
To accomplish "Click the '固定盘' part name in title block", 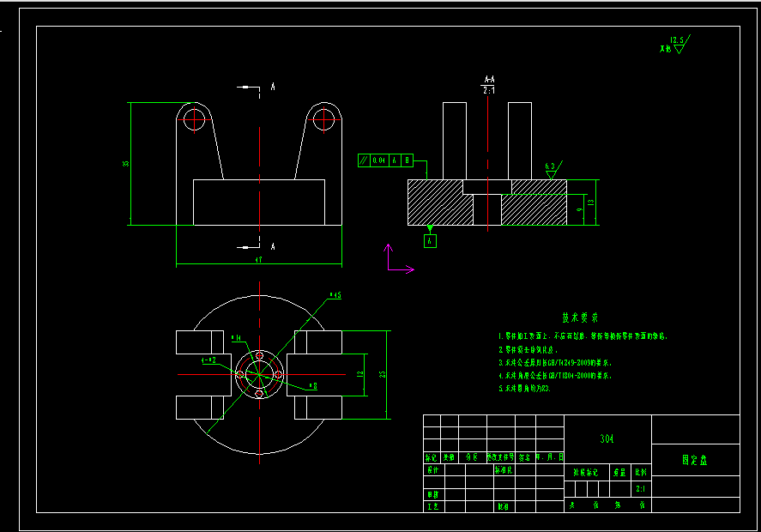I will pyautogui.click(x=695, y=460).
